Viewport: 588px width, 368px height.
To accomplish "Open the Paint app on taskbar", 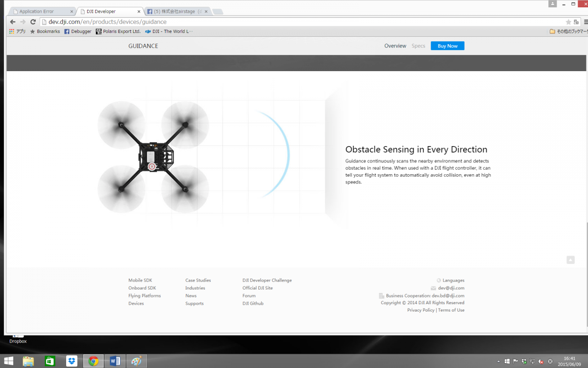I will click(137, 361).
